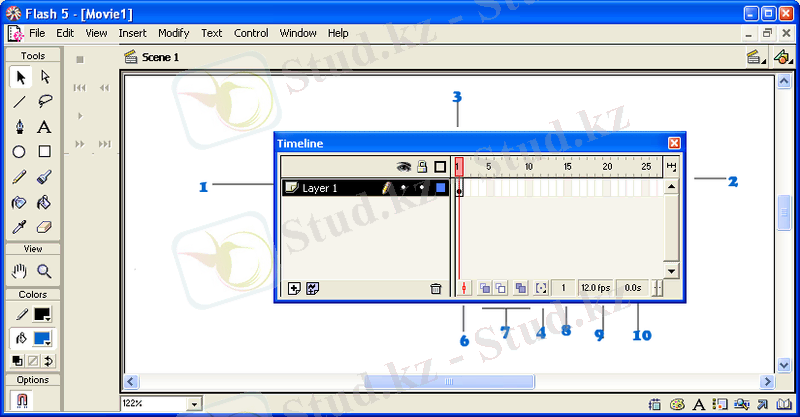Set No Color with slashed square
800x417 pixels.
pyautogui.click(x=33, y=361)
